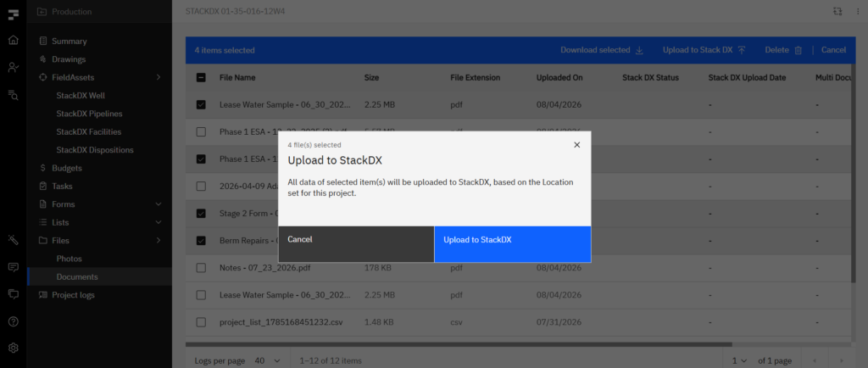The width and height of the screenshot is (868, 368).
Task: Open the comment message icon in rail
Action: pos(14,267)
